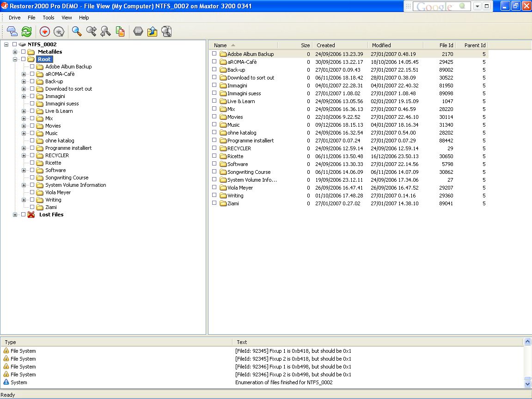Click the file mask documents icon
The image size is (532, 399).
click(x=120, y=31)
